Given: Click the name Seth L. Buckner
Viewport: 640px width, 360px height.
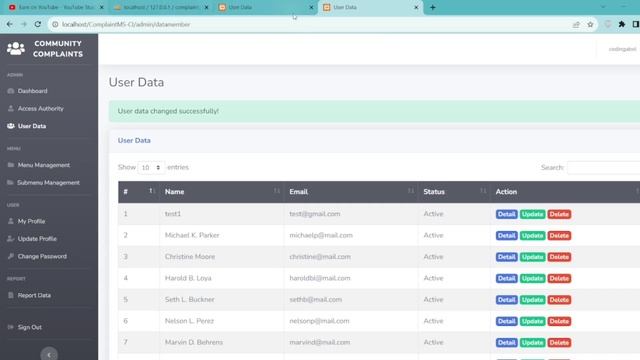Looking at the screenshot, I should [189, 300].
